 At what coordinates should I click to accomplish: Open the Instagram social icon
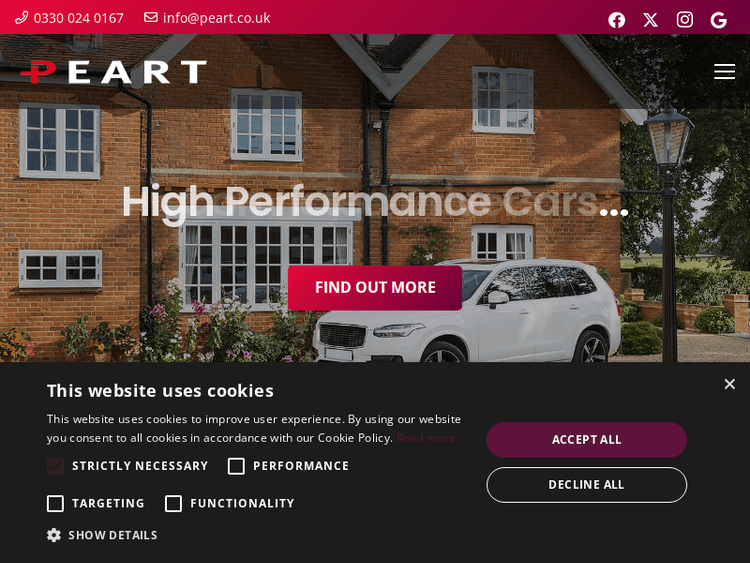[x=684, y=20]
